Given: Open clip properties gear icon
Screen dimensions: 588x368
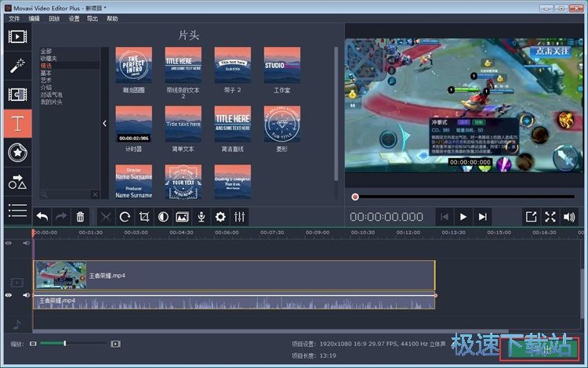Looking at the screenshot, I should coord(220,217).
